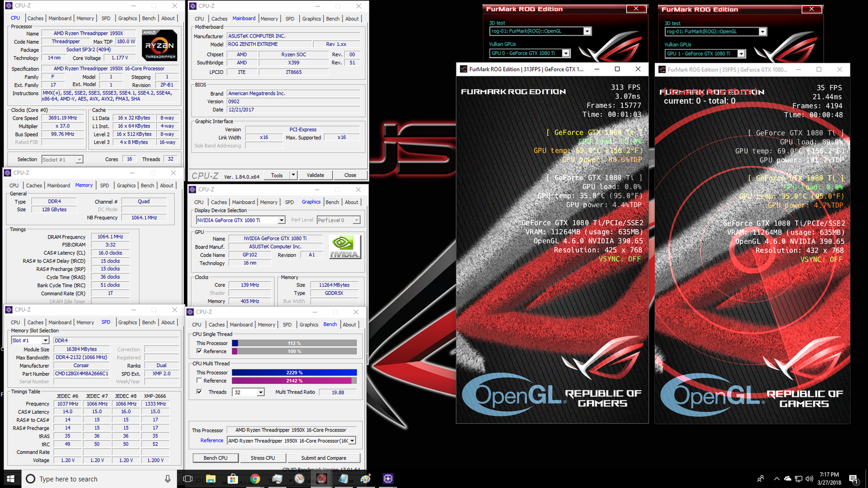The image size is (868, 488).
Task: Switch to Bench tab in the Memory window
Action: click(x=147, y=185)
